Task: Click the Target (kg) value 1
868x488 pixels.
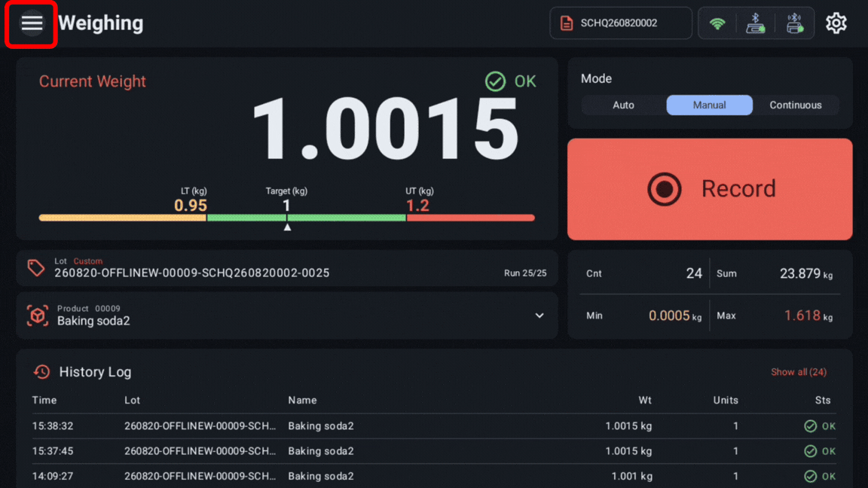Action: click(286, 206)
